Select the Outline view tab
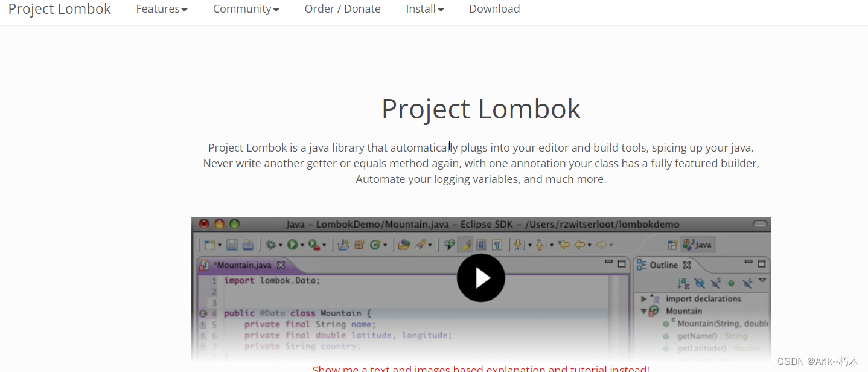This screenshot has height=372, width=868. tap(663, 265)
